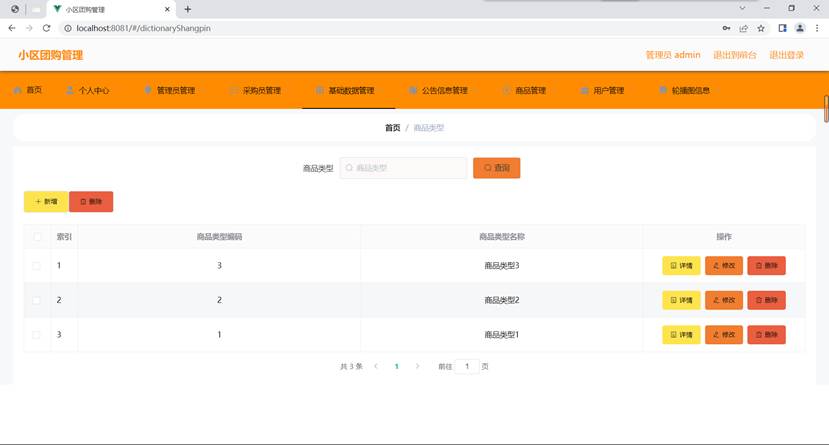Click the 查询 search button
Viewport: 829px width, 445px height.
(496, 168)
